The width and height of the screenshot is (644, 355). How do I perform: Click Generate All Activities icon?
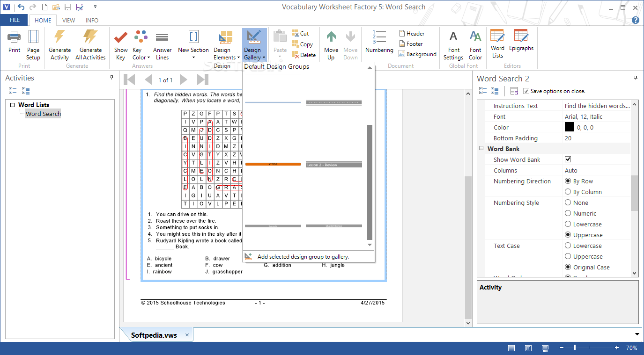tap(90, 37)
